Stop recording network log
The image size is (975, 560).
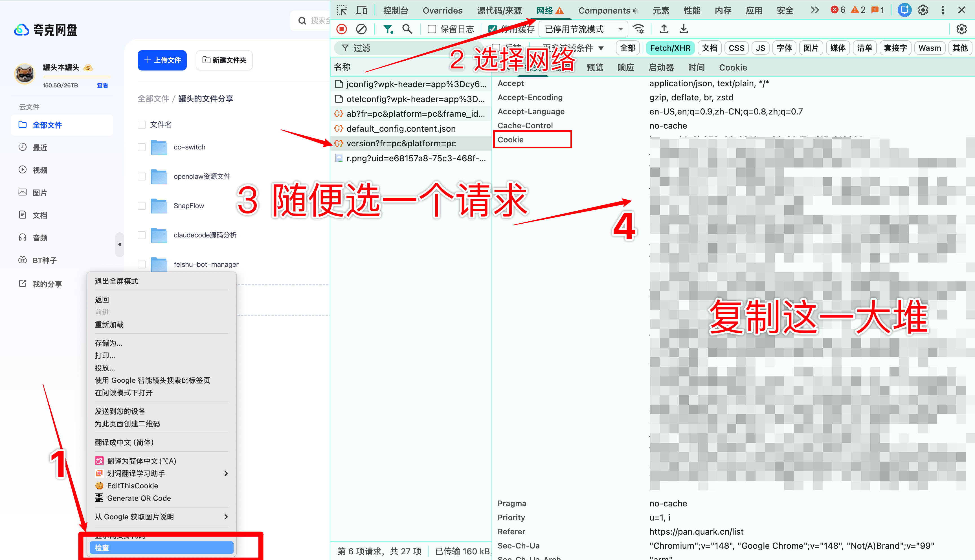[x=342, y=29]
